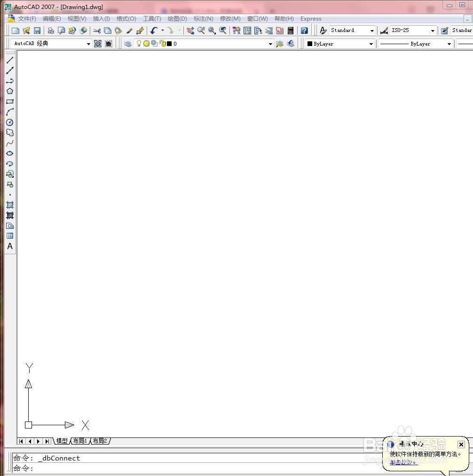The image size is (473, 476).
Task: Toggle layer 0 lock padlock icon
Action: (163, 43)
